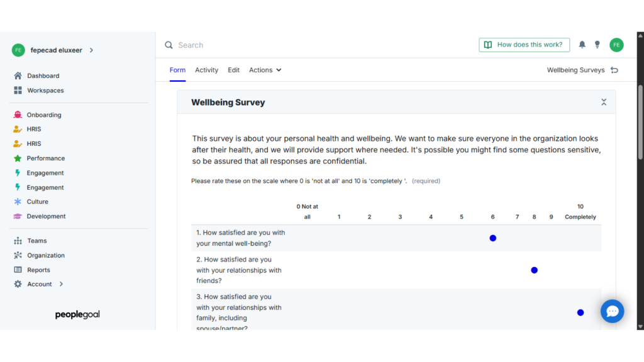
Task: Select rating 9 for family relationships question
Action: coord(580,312)
